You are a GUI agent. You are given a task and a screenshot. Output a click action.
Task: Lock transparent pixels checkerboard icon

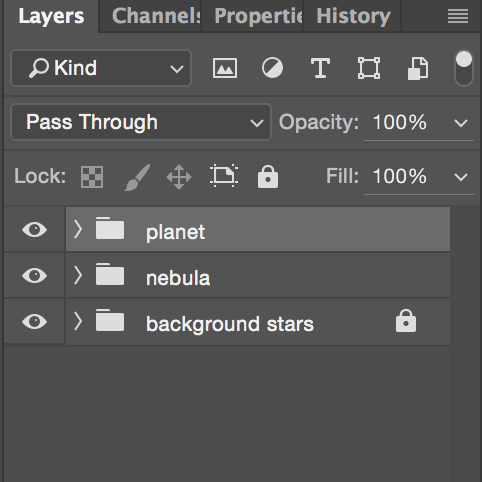[x=92, y=177]
